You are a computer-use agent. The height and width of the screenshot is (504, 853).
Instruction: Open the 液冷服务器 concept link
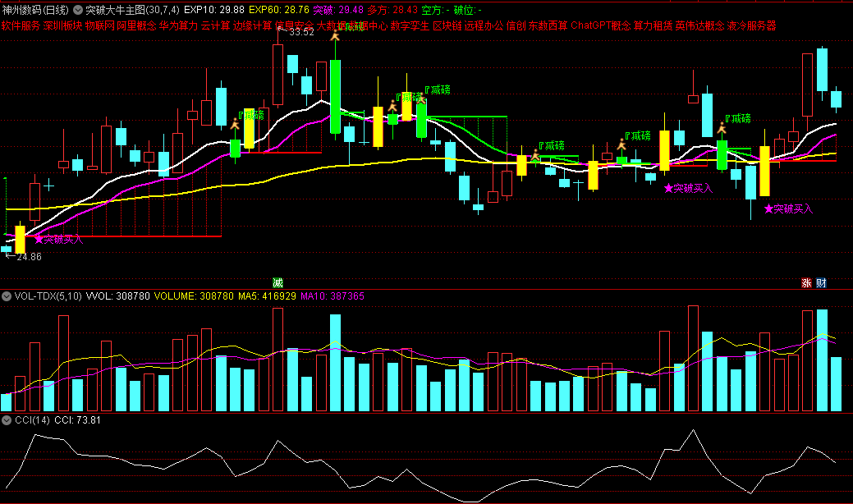[752, 25]
